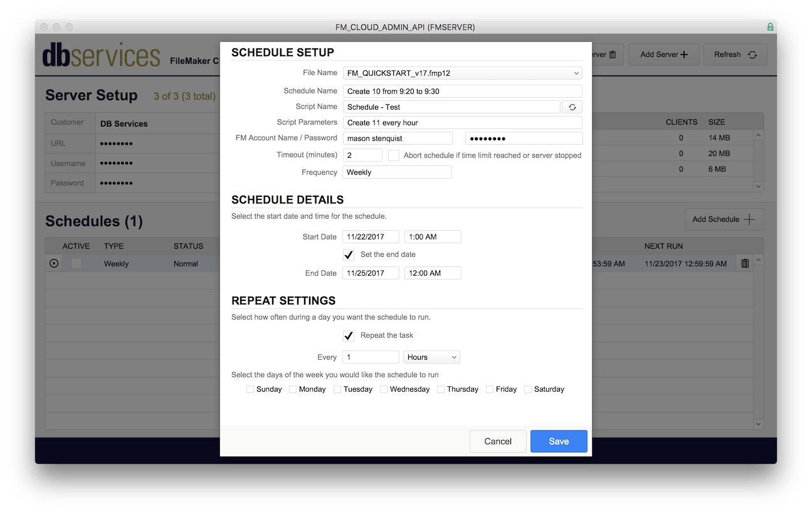Screen dimensions: 812x514
Task: Click the SIZE column header
Action: click(717, 122)
